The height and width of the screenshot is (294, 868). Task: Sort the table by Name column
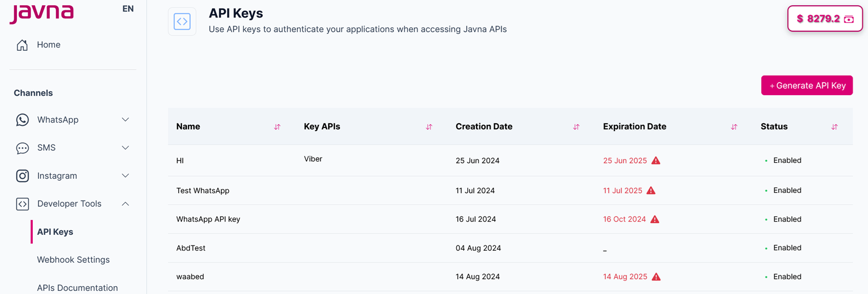coord(277,127)
